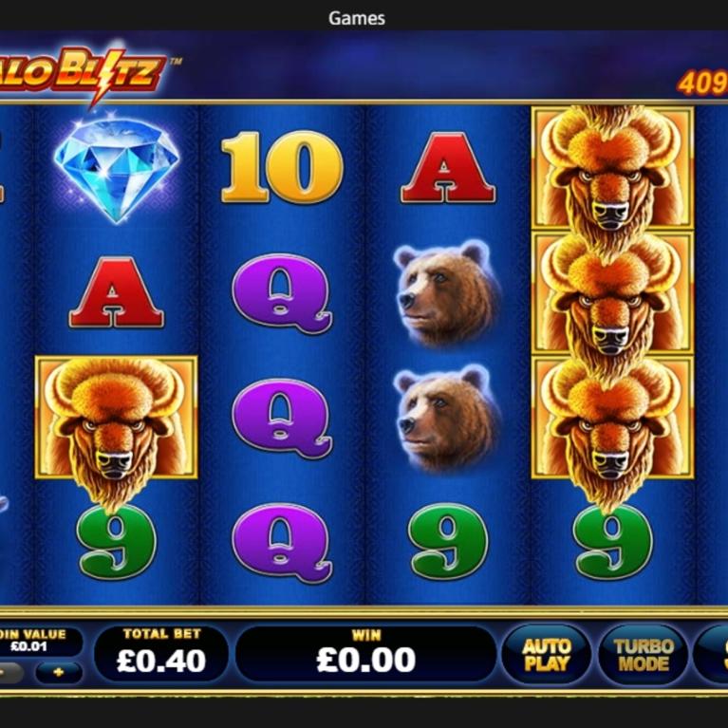The height and width of the screenshot is (728, 728).
Task: Click the green 9 under stacked buffalos
Action: [x=612, y=542]
